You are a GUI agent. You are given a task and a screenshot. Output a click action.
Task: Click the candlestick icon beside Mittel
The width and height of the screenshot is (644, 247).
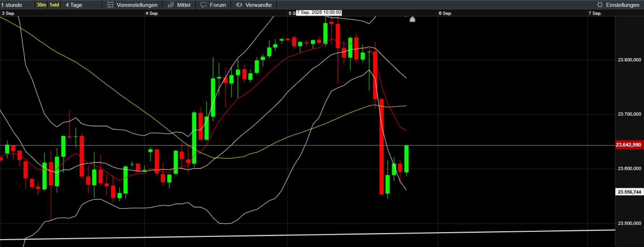(171, 5)
